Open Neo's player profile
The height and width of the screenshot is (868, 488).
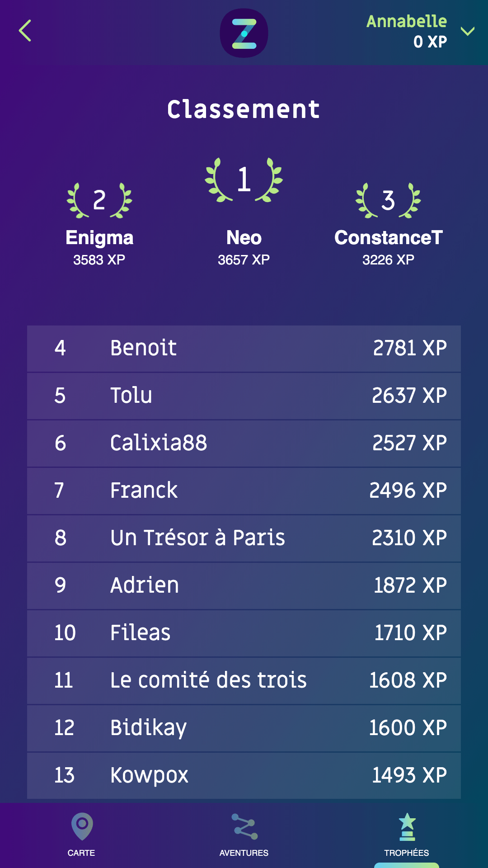click(244, 238)
